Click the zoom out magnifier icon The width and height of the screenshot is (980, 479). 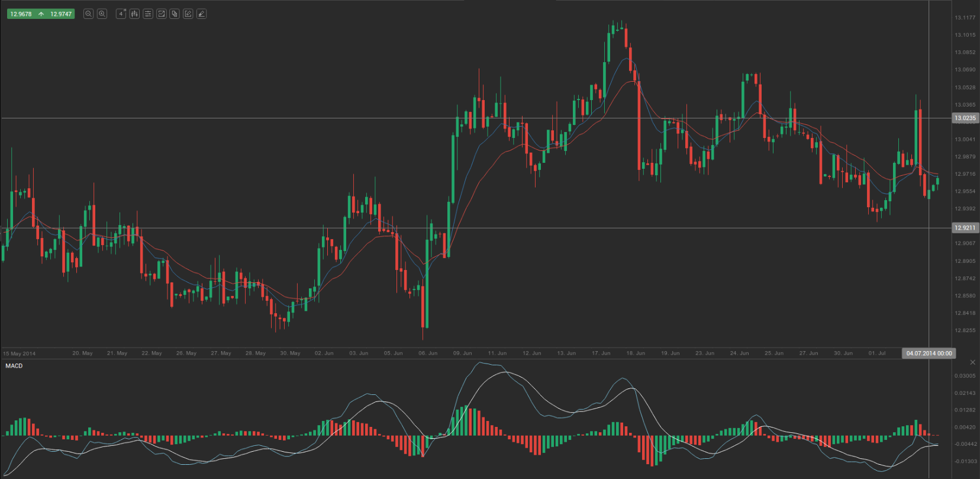pyautogui.click(x=88, y=14)
